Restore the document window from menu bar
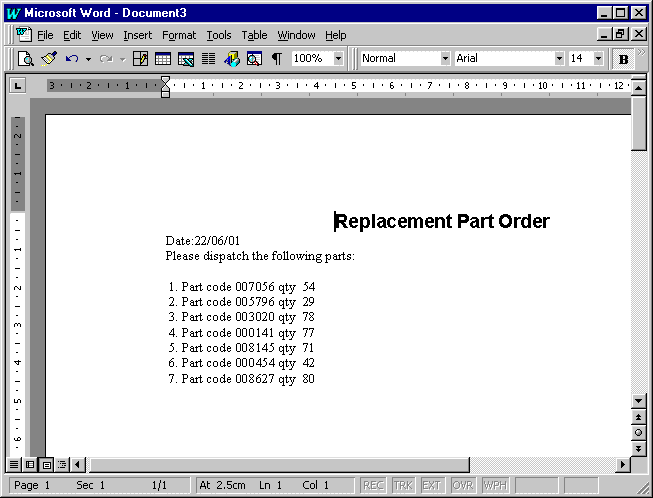Viewport: 653px width, 498px height. click(x=621, y=34)
